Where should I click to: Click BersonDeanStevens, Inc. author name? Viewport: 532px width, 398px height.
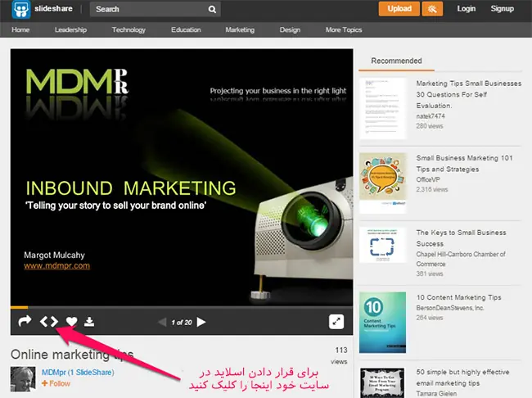click(x=450, y=308)
